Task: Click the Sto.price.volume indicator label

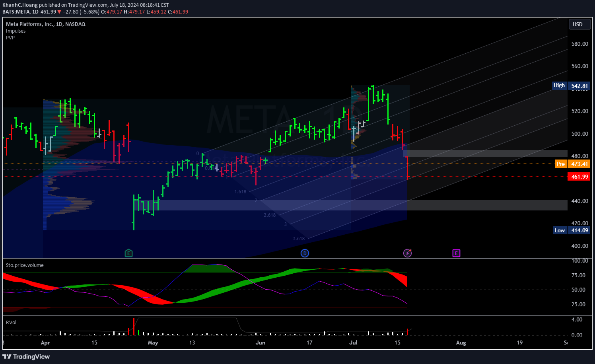Action: tap(25, 265)
